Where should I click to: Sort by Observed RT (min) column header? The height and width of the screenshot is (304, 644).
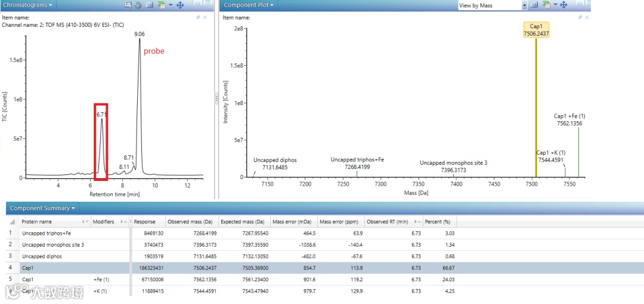(394, 222)
